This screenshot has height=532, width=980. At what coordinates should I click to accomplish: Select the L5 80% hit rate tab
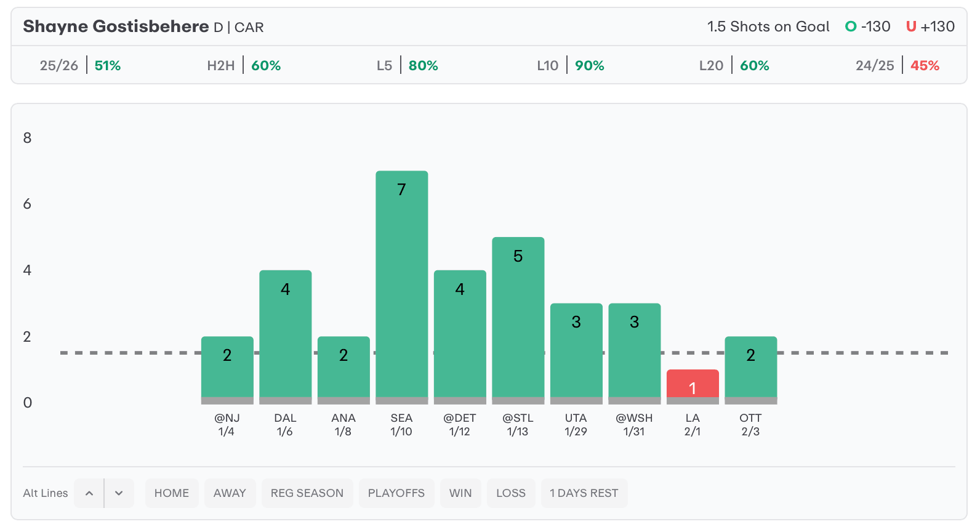[x=408, y=65]
